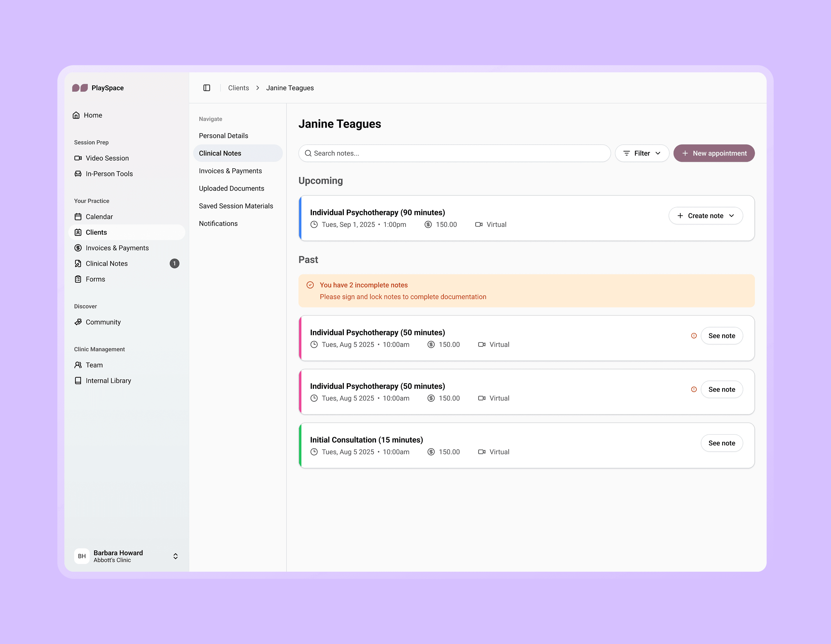The width and height of the screenshot is (831, 644).
Task: Go to Clients breadcrumb link
Action: point(238,88)
